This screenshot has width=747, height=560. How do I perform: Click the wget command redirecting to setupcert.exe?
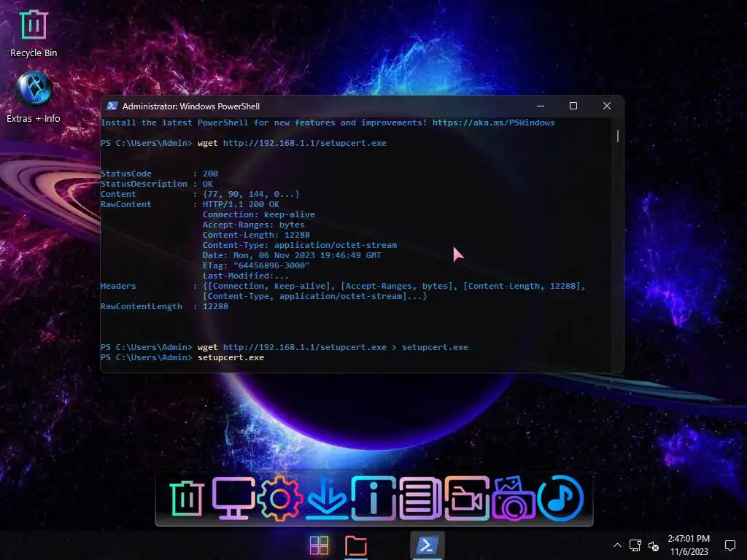pyautogui.click(x=333, y=347)
